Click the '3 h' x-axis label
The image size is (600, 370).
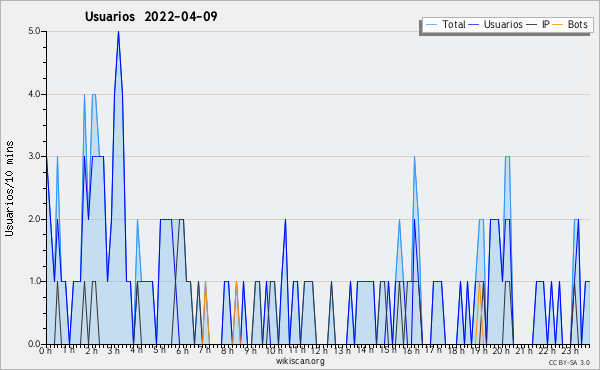coord(113,351)
